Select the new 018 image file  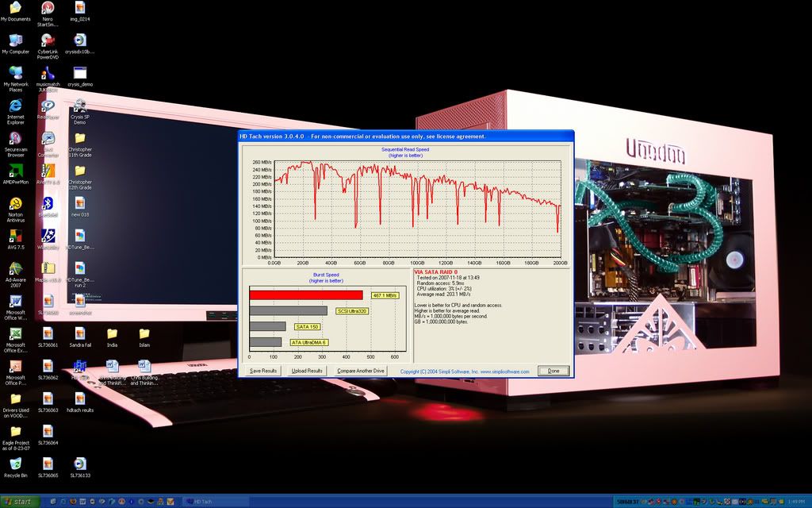coord(80,207)
